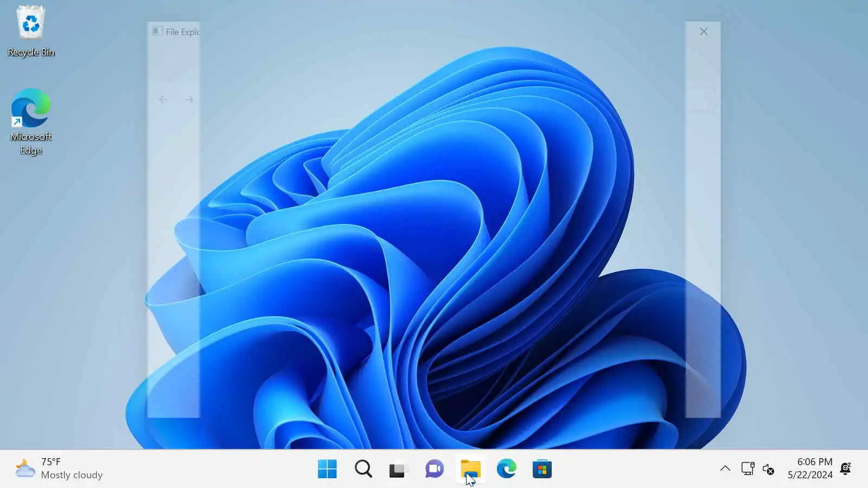The width and height of the screenshot is (868, 488).
Task: Close the fading File Explorer window
Action: point(704,31)
